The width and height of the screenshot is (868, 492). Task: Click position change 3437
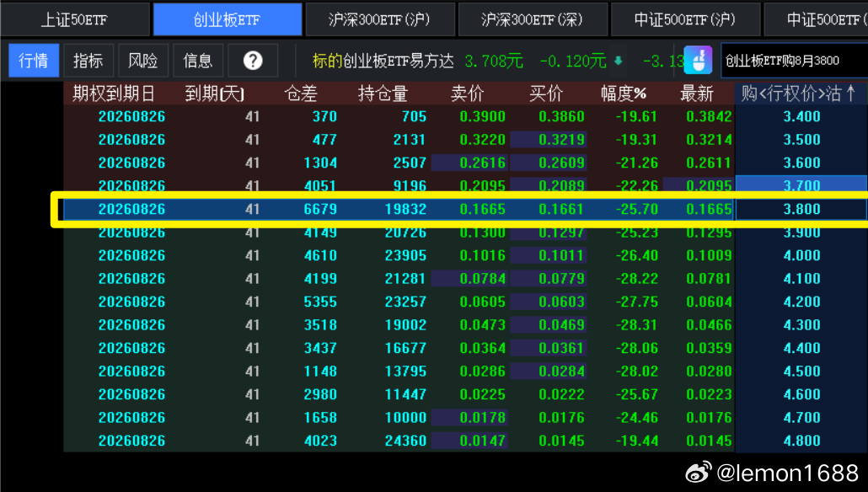(x=320, y=348)
